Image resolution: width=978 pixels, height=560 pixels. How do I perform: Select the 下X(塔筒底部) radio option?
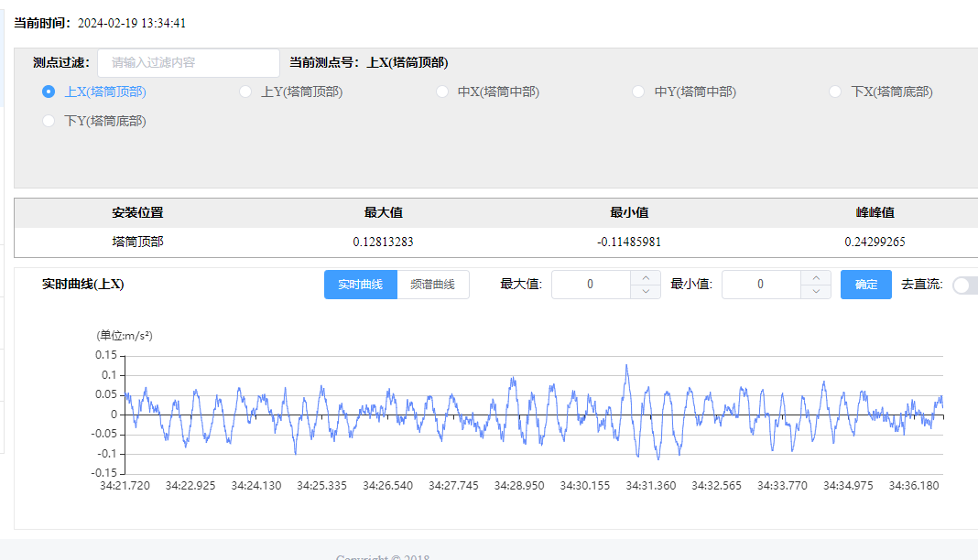[x=835, y=92]
